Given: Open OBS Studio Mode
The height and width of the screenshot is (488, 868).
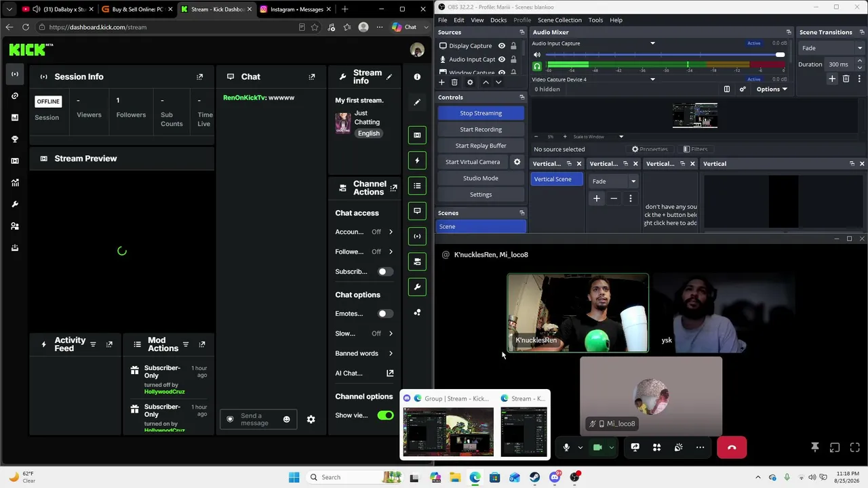Looking at the screenshot, I should (481, 178).
